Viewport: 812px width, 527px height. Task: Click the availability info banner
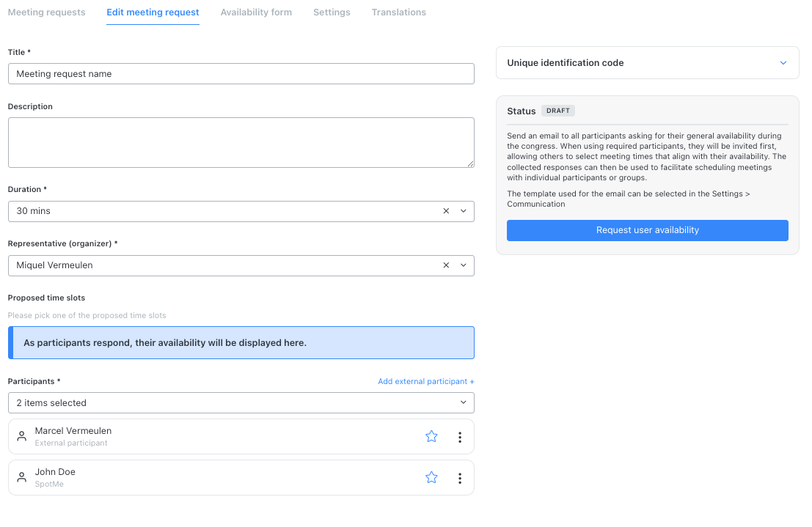[x=241, y=343]
